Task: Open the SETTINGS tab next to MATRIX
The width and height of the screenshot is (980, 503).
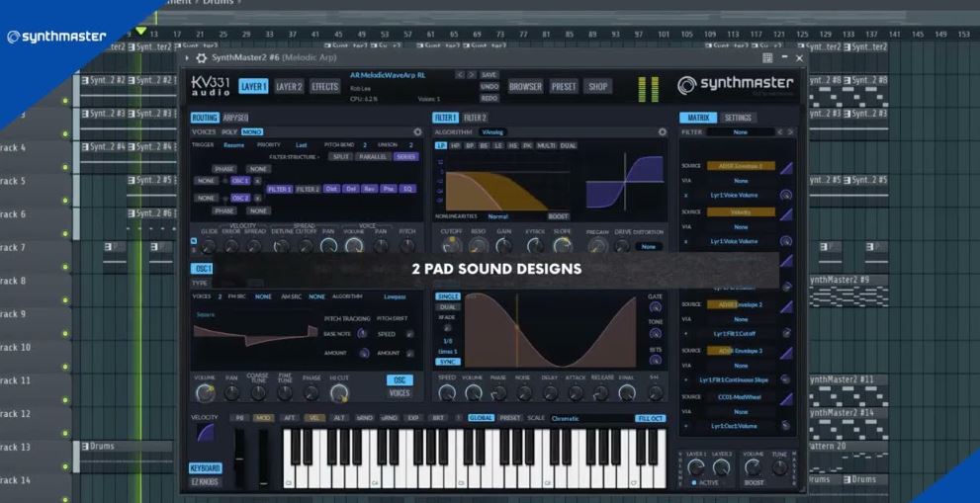Action: tap(738, 118)
